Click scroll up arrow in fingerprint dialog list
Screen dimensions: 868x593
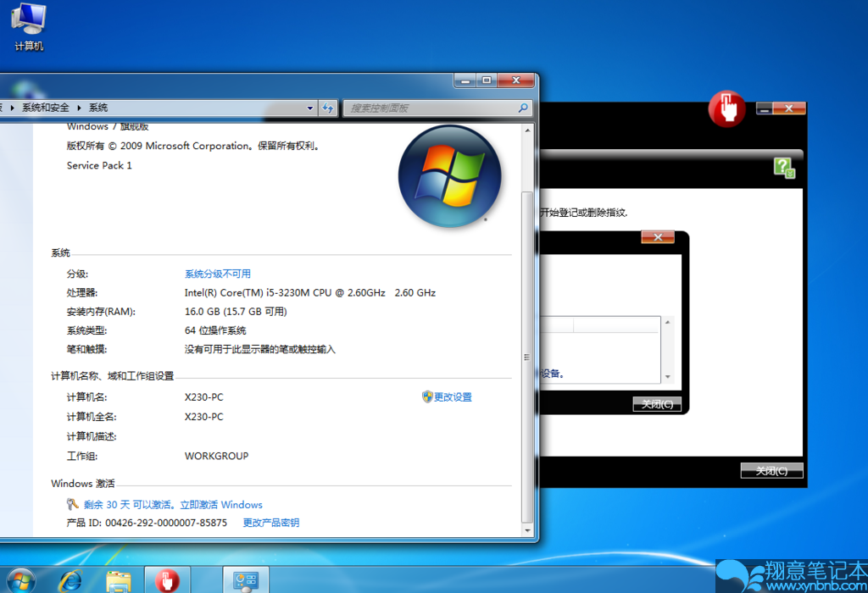coord(668,322)
